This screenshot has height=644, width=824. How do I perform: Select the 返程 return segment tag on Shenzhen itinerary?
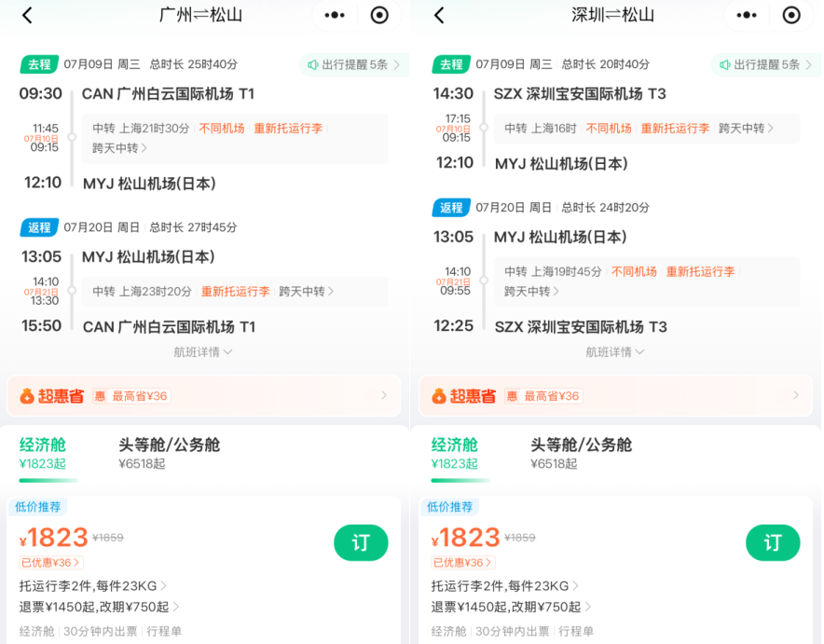tap(451, 208)
